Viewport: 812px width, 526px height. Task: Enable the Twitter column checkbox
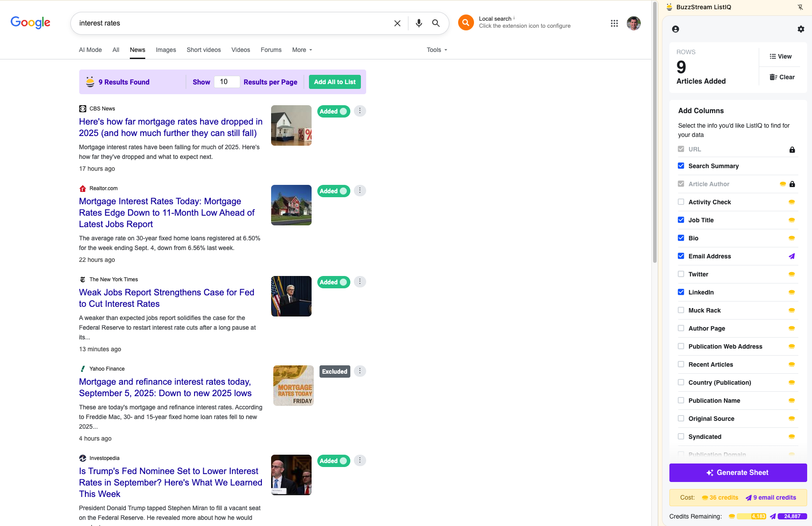(681, 274)
